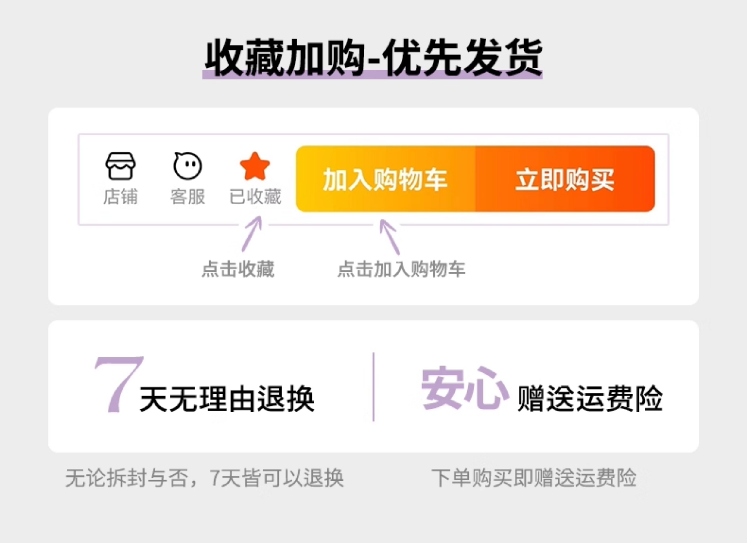Click the 点击加入购物车 caption
747x560 pixels.
[402, 269]
